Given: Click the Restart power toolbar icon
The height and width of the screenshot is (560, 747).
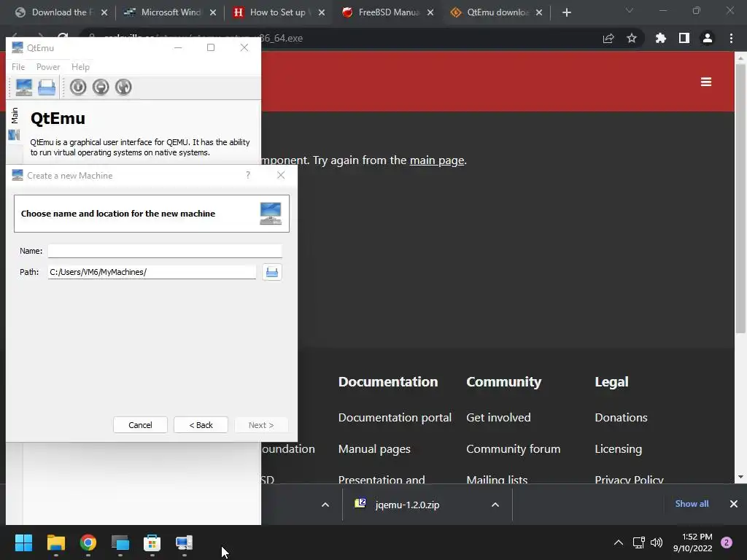Looking at the screenshot, I should tap(123, 87).
